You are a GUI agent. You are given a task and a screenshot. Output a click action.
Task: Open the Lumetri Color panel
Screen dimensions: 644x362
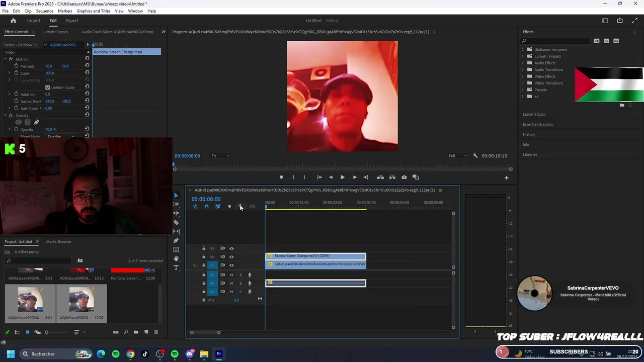click(x=534, y=114)
